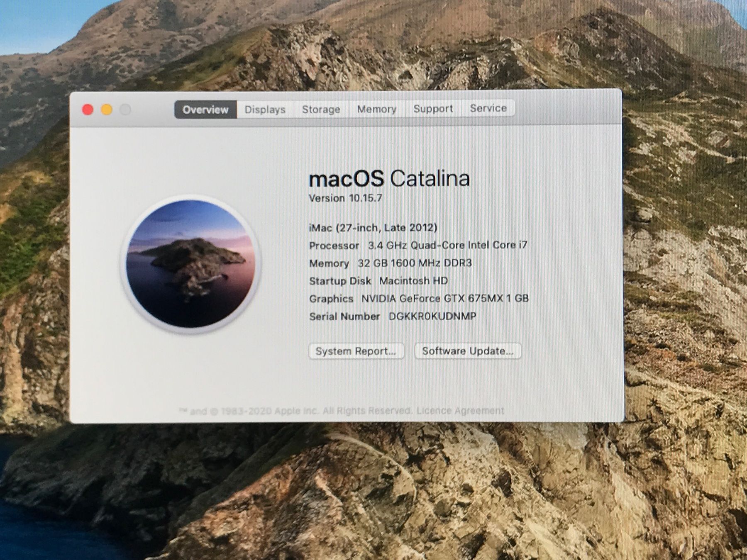Click the Version 10.15.7 text
This screenshot has width=747, height=560.
345,198
